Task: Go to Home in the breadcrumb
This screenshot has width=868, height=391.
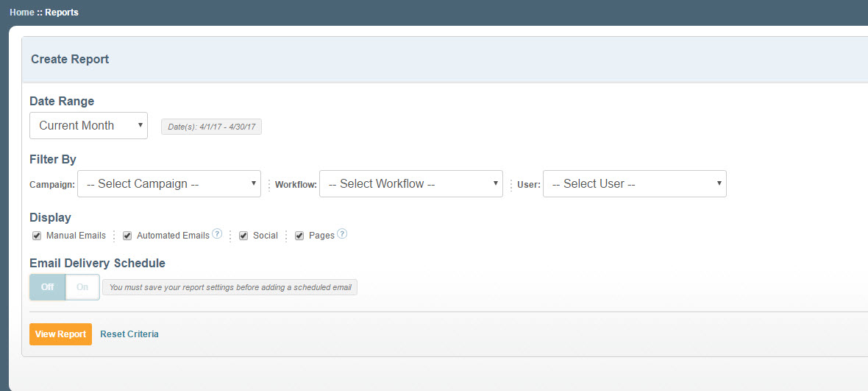Action: point(21,13)
